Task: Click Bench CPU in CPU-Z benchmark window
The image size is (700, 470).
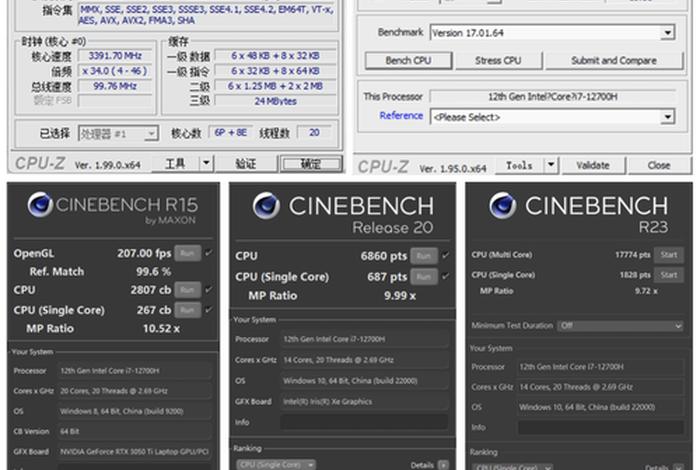Action: click(x=408, y=61)
